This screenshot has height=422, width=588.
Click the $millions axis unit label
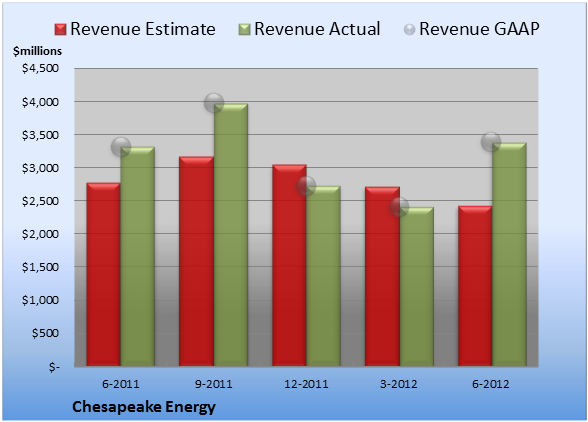(x=38, y=51)
